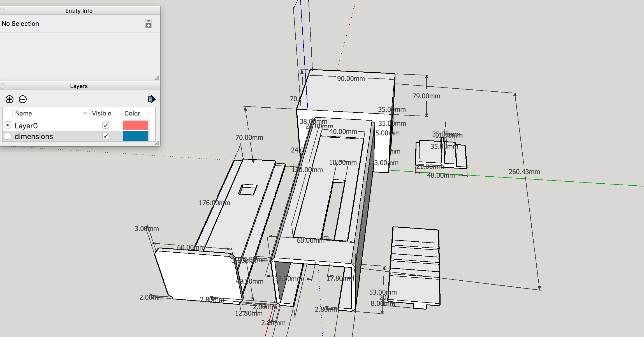Screen dimensions: 644x337
Task: Grab the Layers panel resize handle
Action: click(x=157, y=144)
